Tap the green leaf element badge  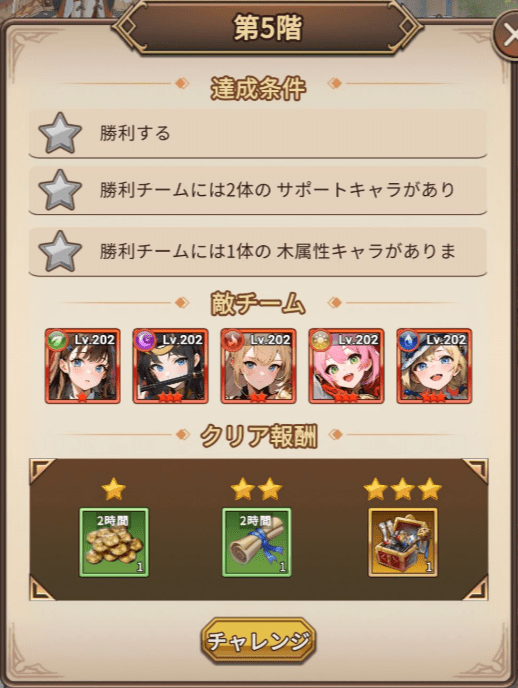[57, 340]
